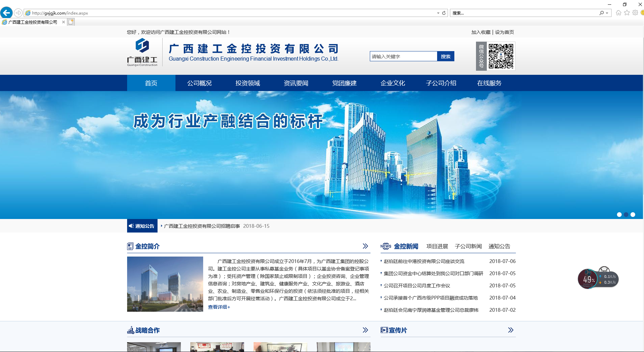Switch to 子公司新闻 tab
This screenshot has width=644, height=352.
coord(468,246)
